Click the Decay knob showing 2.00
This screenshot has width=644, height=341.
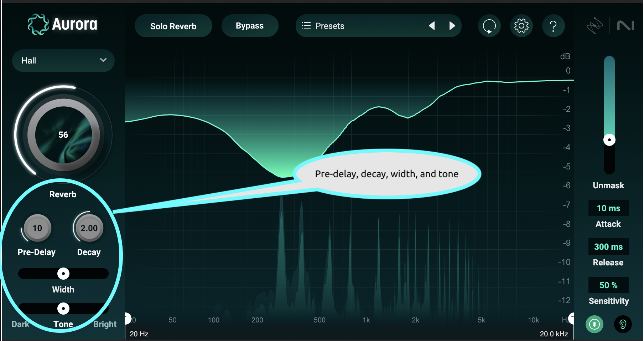coord(89,228)
